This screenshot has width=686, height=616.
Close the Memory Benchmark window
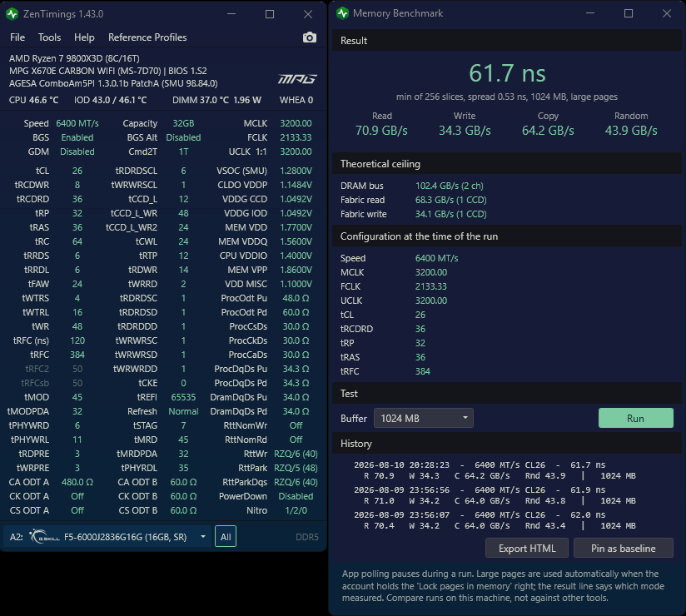[x=666, y=13]
